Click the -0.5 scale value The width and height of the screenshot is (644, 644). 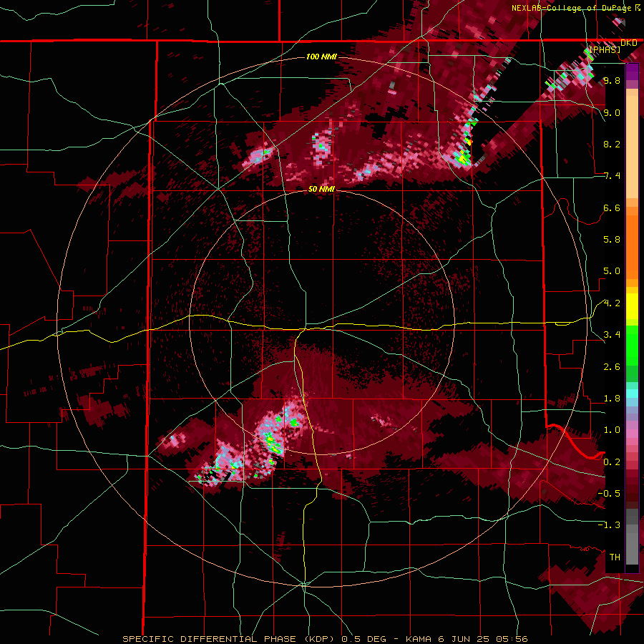pyautogui.click(x=609, y=493)
